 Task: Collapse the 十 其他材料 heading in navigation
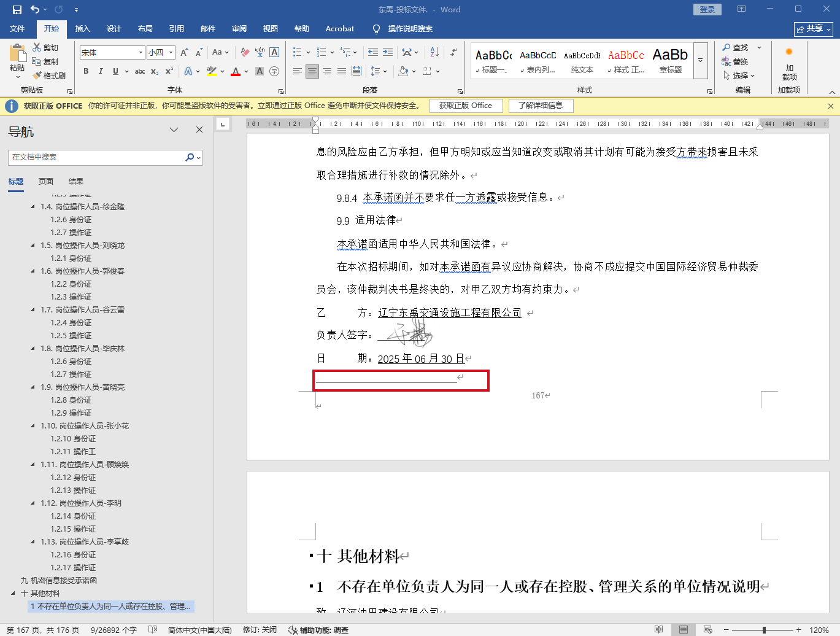pos(13,594)
